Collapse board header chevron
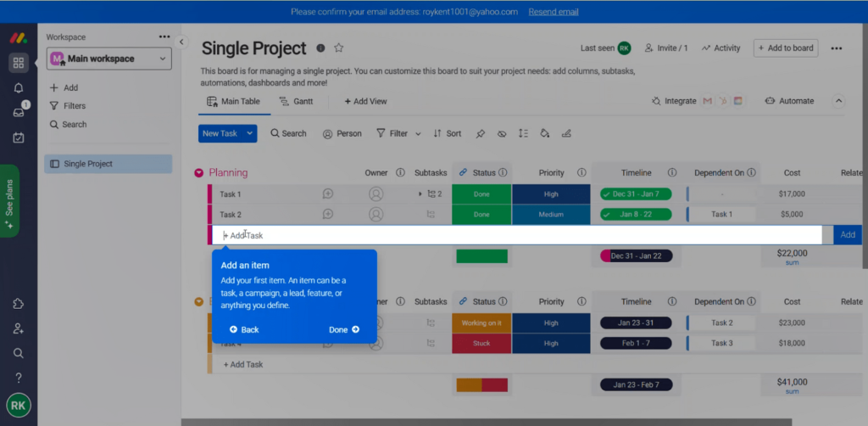Screen dimensions: 868x426 tap(838, 101)
